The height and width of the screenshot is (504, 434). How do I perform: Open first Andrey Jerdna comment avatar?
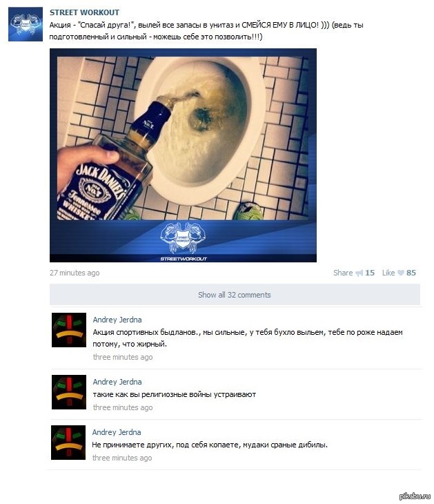69,330
